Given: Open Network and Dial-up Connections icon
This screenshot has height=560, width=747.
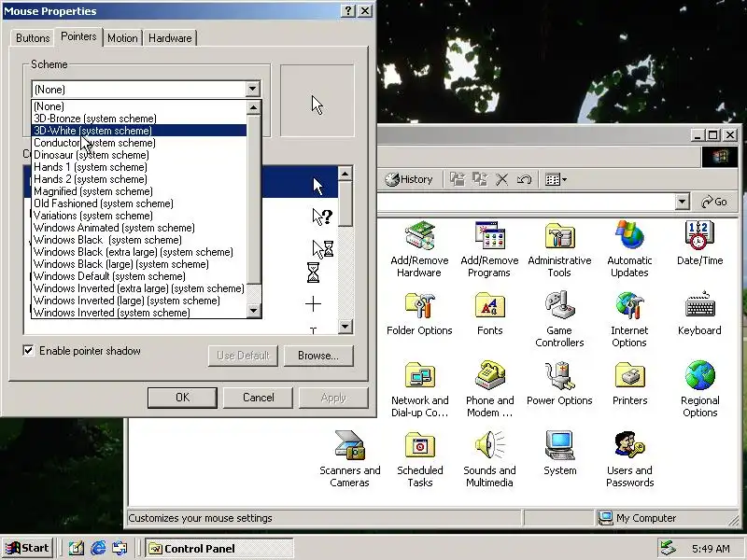Looking at the screenshot, I should 419,389.
